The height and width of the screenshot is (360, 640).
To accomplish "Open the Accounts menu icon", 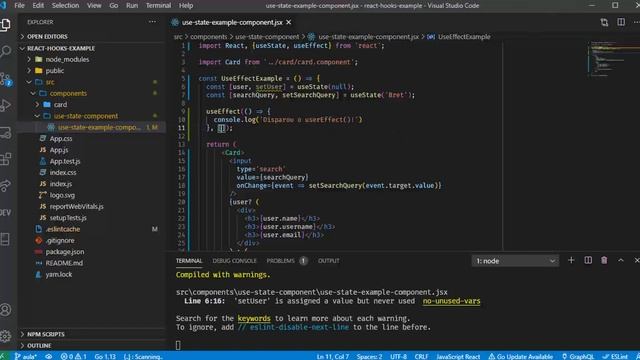I will [x=6, y=310].
